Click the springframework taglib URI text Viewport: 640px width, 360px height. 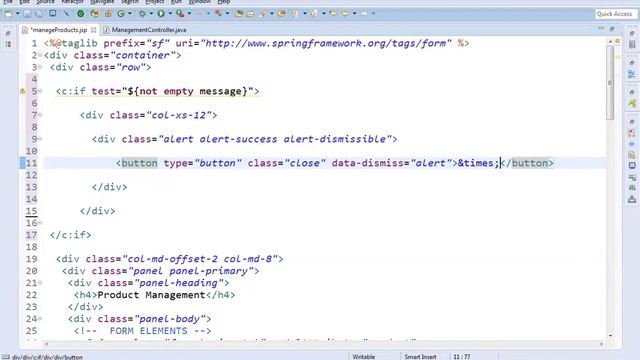tap(326, 43)
